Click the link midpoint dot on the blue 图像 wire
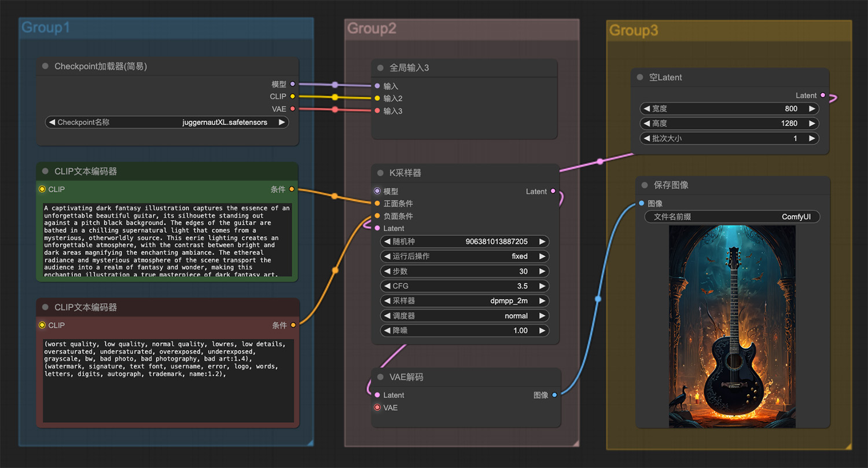 pyautogui.click(x=598, y=299)
